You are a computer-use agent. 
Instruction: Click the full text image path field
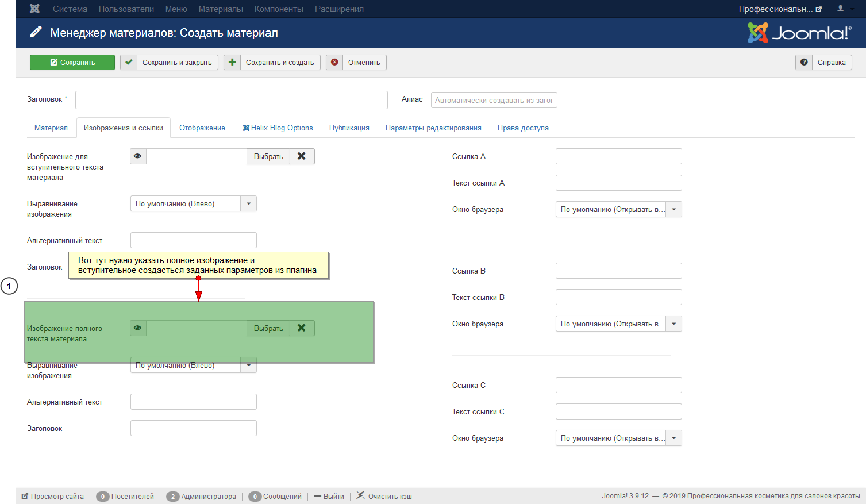coord(197,328)
